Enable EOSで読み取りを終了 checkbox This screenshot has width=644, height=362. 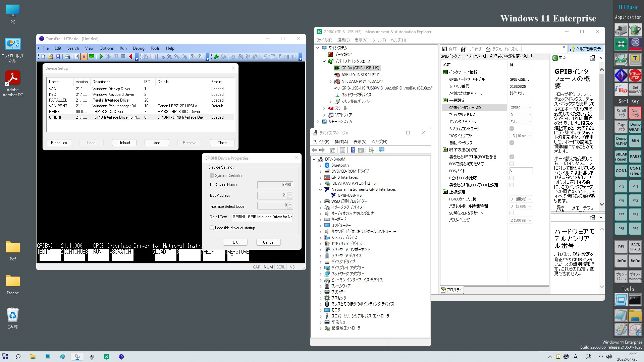(512, 164)
